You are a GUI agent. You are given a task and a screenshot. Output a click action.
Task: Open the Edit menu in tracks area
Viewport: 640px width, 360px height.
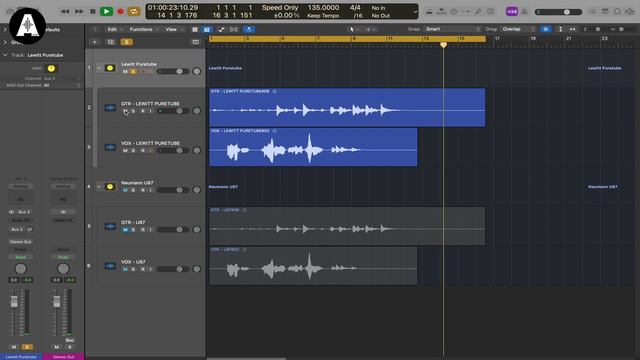coord(114,29)
